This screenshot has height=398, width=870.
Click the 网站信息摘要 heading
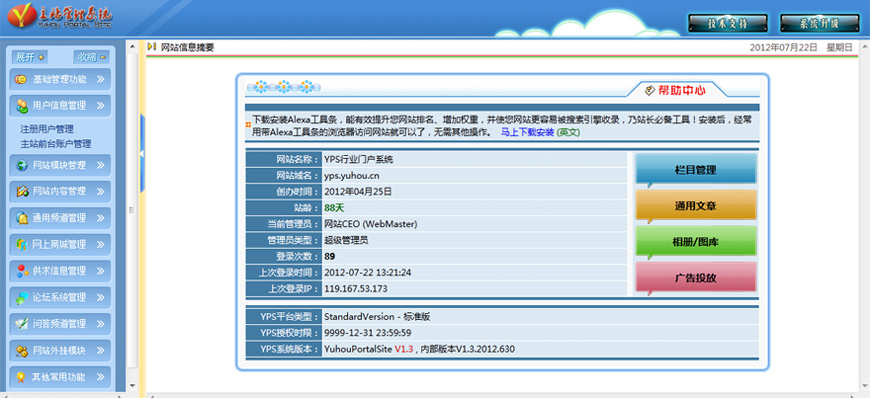tap(188, 48)
